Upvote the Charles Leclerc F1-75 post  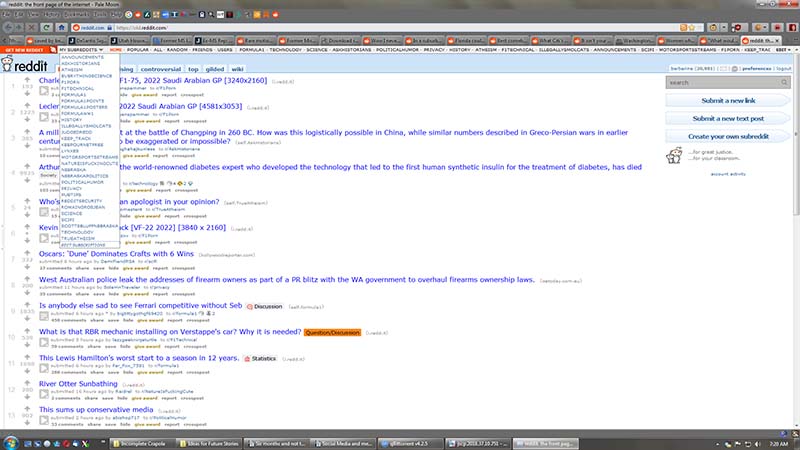coord(27,80)
